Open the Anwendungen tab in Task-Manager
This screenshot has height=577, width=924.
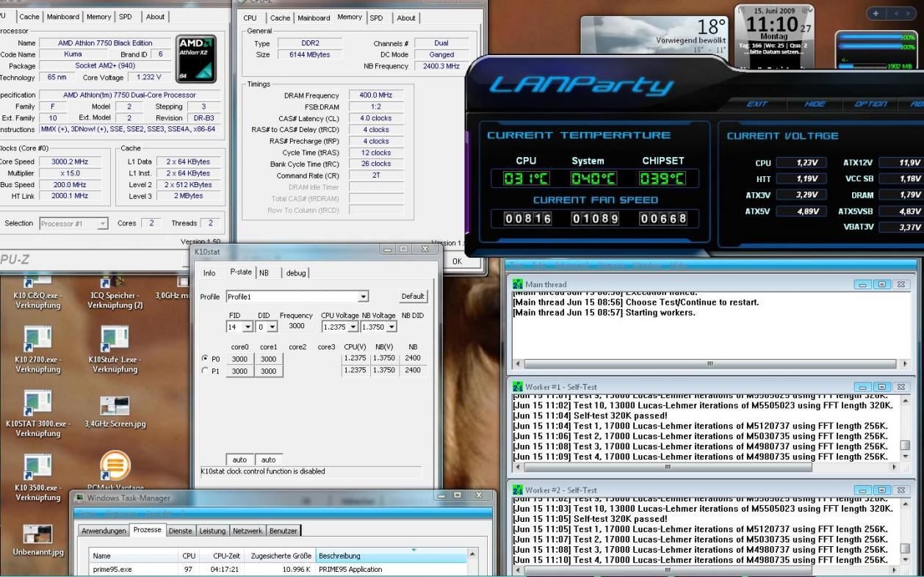tap(105, 531)
